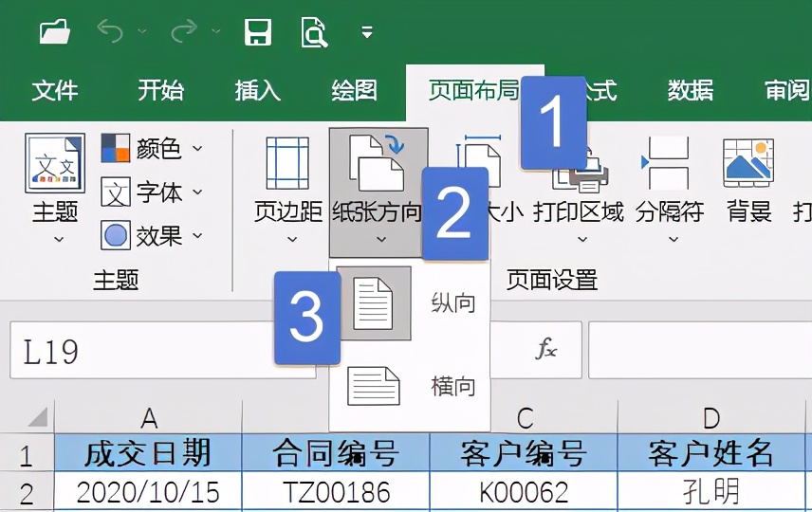Open the 文件 tab
Viewport: 812px width, 512px height.
[55, 91]
